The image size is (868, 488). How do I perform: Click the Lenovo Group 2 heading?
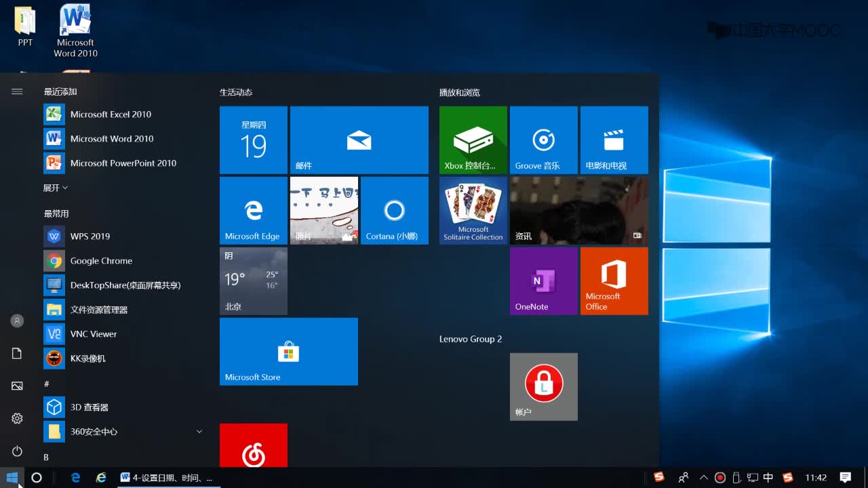[471, 339]
